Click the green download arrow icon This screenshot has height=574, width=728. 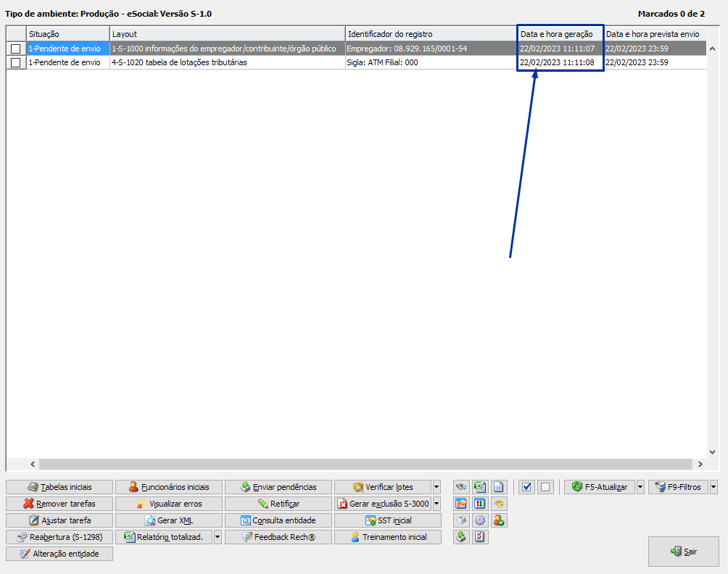tap(461, 537)
